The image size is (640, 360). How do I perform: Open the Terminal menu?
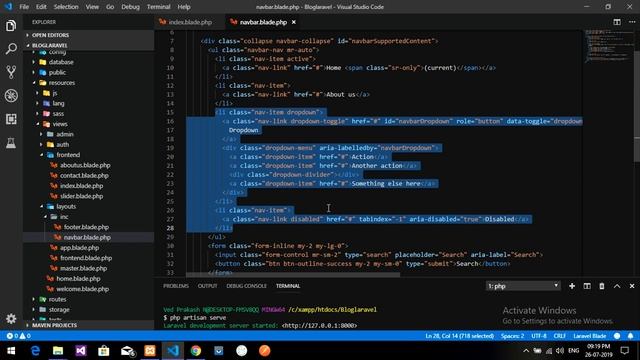click(158, 7)
